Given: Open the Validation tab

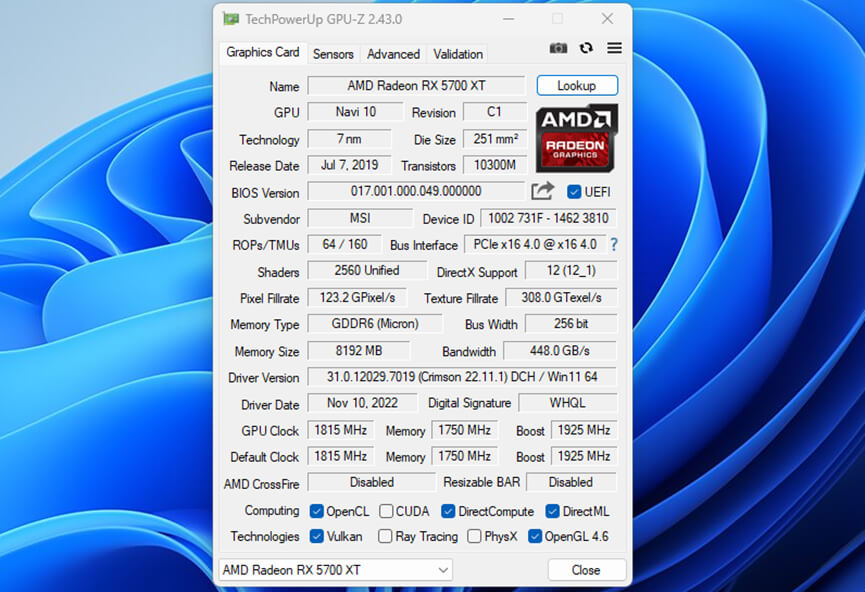Looking at the screenshot, I should [x=456, y=54].
